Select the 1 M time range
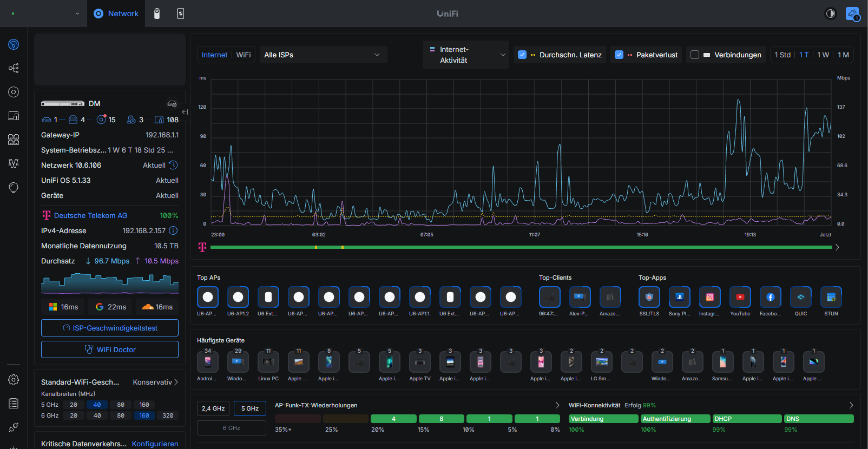The image size is (868, 449). pos(843,55)
